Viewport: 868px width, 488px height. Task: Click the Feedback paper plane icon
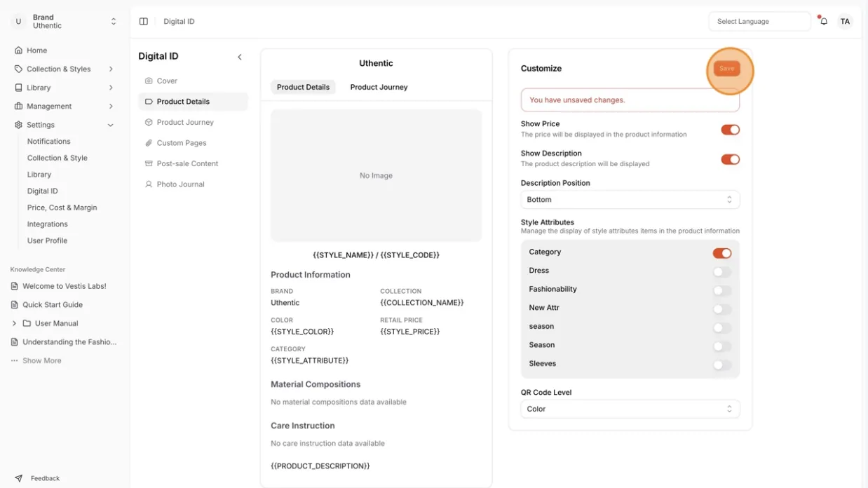[18, 478]
